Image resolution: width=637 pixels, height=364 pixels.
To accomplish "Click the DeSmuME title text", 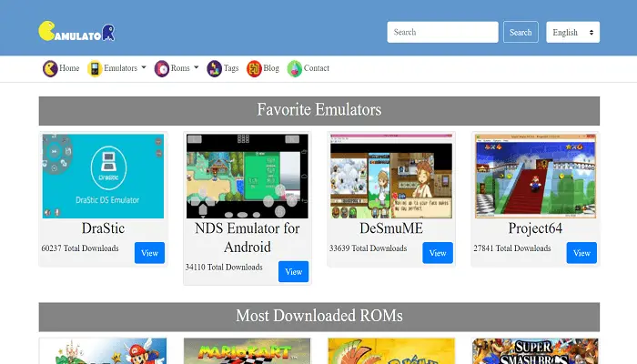I will [391, 228].
